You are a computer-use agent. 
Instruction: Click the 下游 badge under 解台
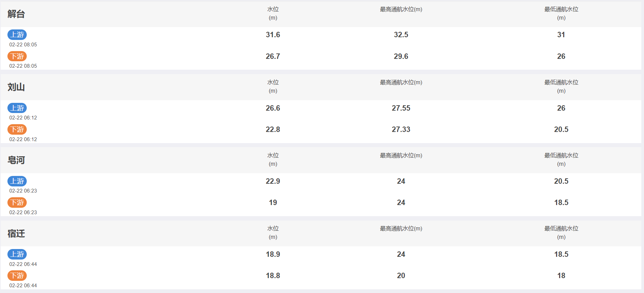tap(17, 56)
